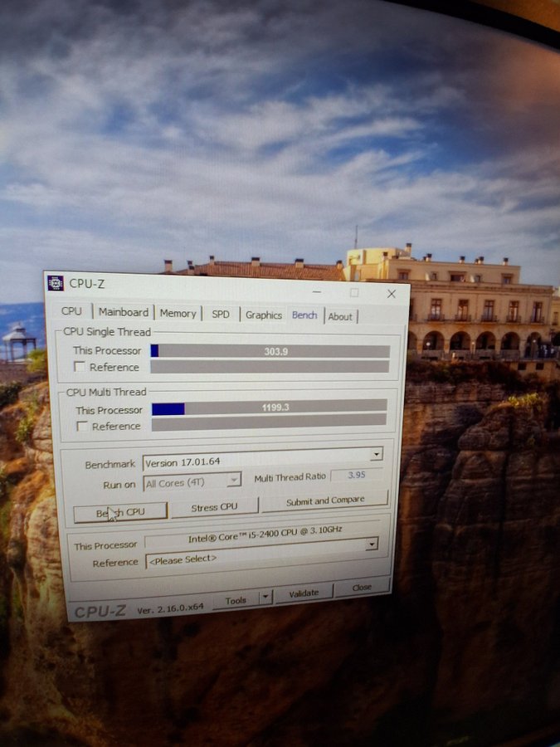Enable the Single Thread Reference checkbox
This screenshot has width=560, height=747.
tap(80, 366)
